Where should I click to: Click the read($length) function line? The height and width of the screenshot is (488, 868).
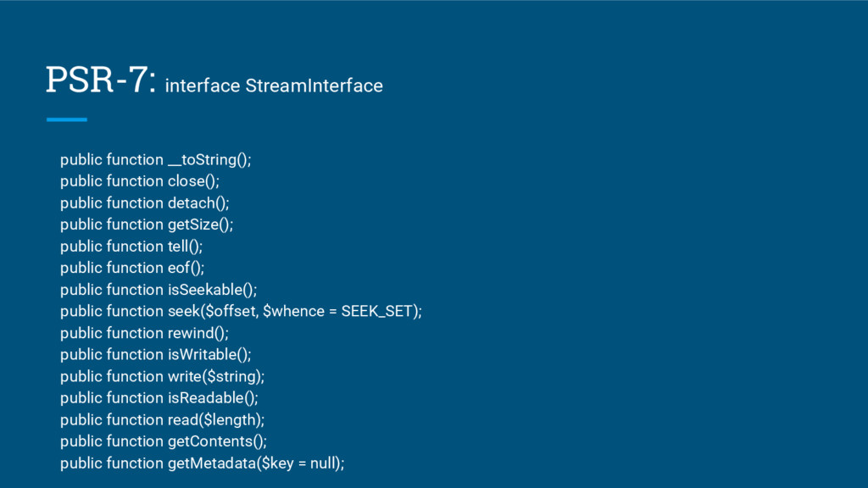pos(163,419)
